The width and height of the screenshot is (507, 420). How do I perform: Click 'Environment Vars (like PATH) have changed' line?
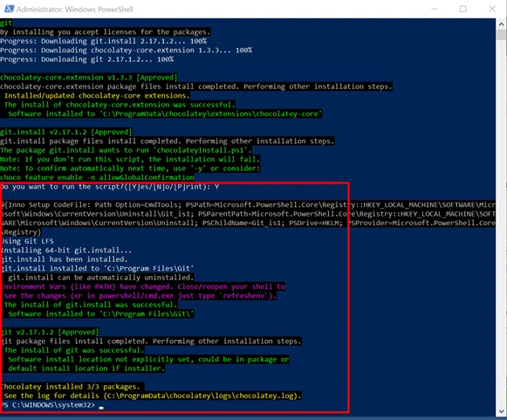[x=143, y=286]
